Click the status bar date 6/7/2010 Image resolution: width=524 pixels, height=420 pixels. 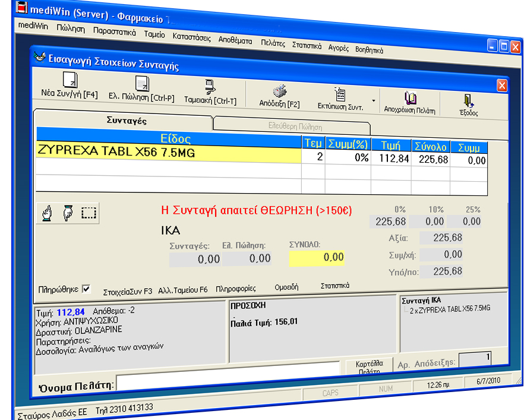[488, 380]
